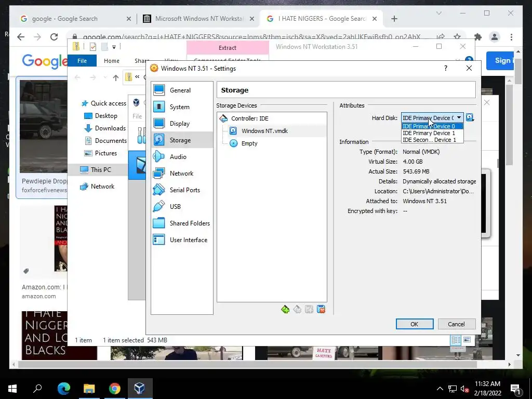Open Audio settings category
This screenshot has width=532, height=399.
(x=182, y=156)
